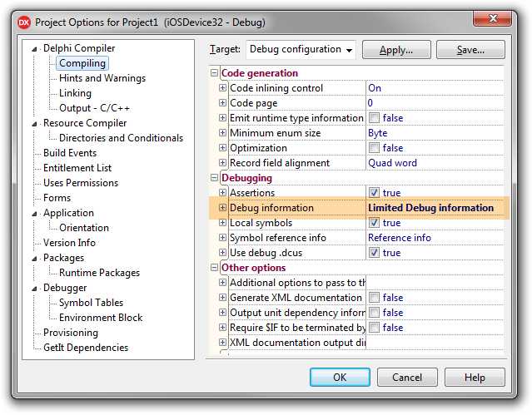Expand Output unit dependency information row
Screen dimensions: 532x415
coord(222,312)
